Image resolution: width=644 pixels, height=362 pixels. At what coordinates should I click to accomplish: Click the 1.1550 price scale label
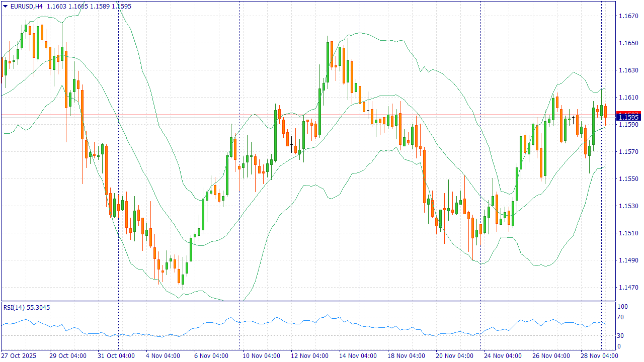click(x=628, y=179)
